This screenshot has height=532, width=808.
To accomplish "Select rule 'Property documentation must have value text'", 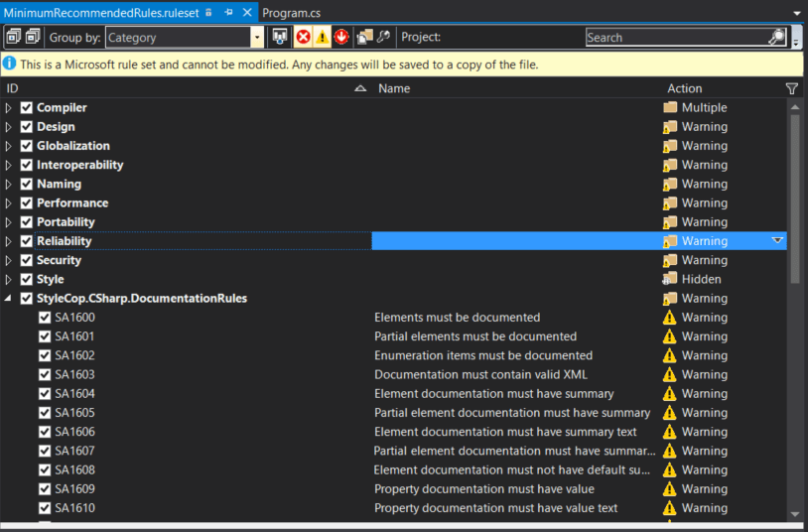I will (495, 508).
